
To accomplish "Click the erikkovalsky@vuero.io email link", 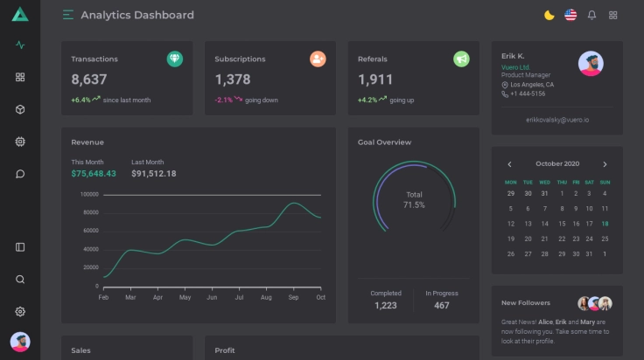I will tap(557, 119).
